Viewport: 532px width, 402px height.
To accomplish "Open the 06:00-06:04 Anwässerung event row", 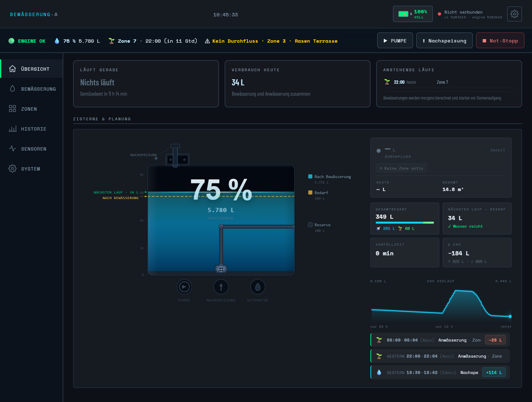I will pyautogui.click(x=440, y=340).
